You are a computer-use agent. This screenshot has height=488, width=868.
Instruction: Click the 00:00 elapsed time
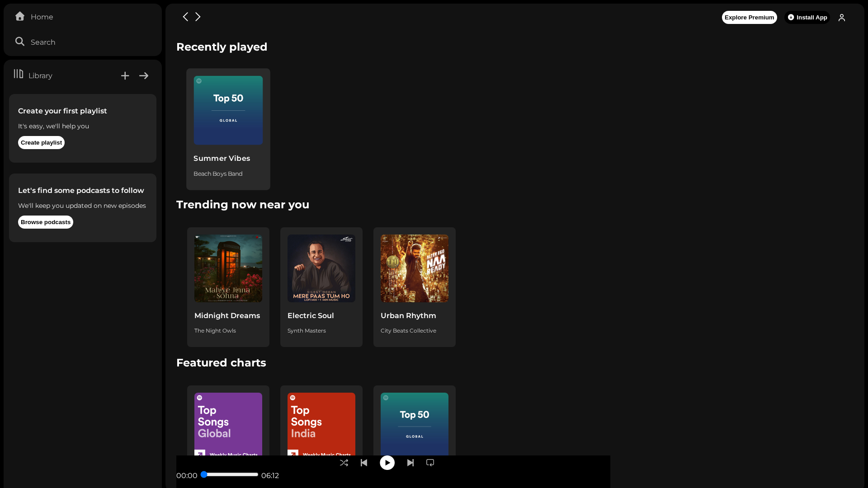click(187, 476)
